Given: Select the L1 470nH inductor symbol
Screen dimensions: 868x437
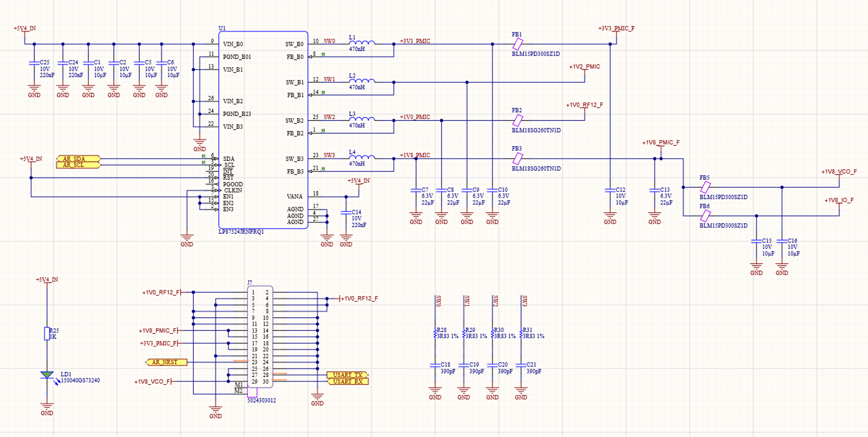Looking at the screenshot, I should click(x=361, y=43).
